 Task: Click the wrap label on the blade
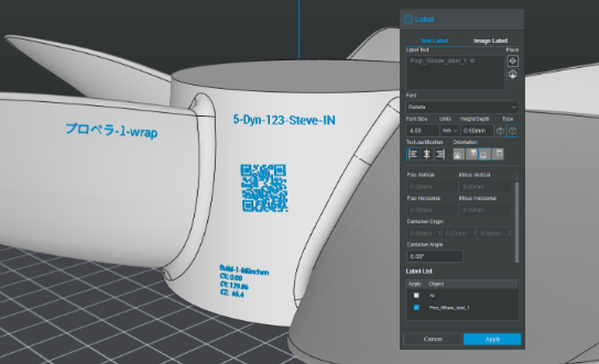tap(111, 131)
